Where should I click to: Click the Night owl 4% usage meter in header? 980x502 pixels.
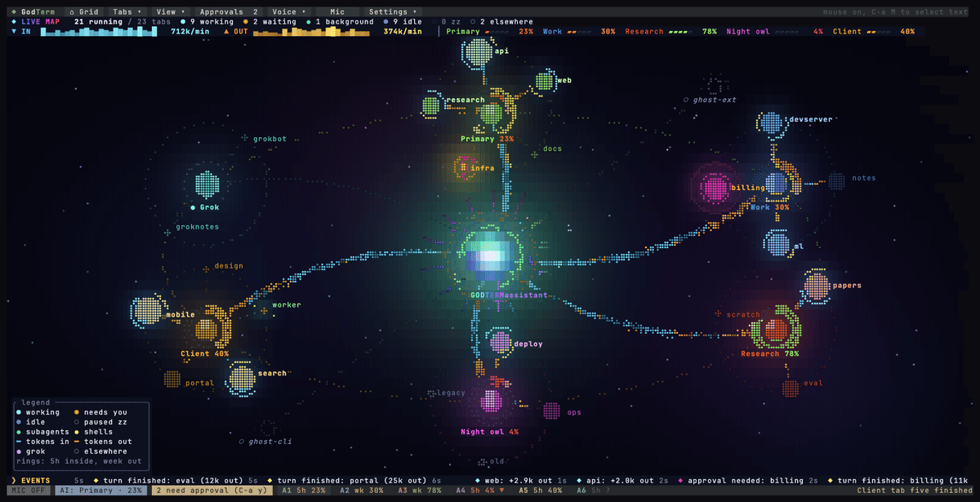click(x=775, y=32)
